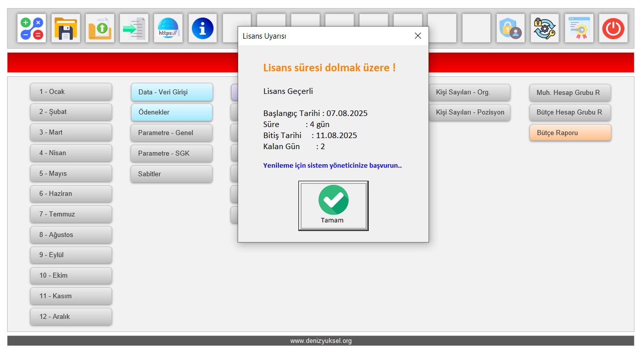Click the Ödenekler button
644x353 pixels.
pyautogui.click(x=172, y=112)
